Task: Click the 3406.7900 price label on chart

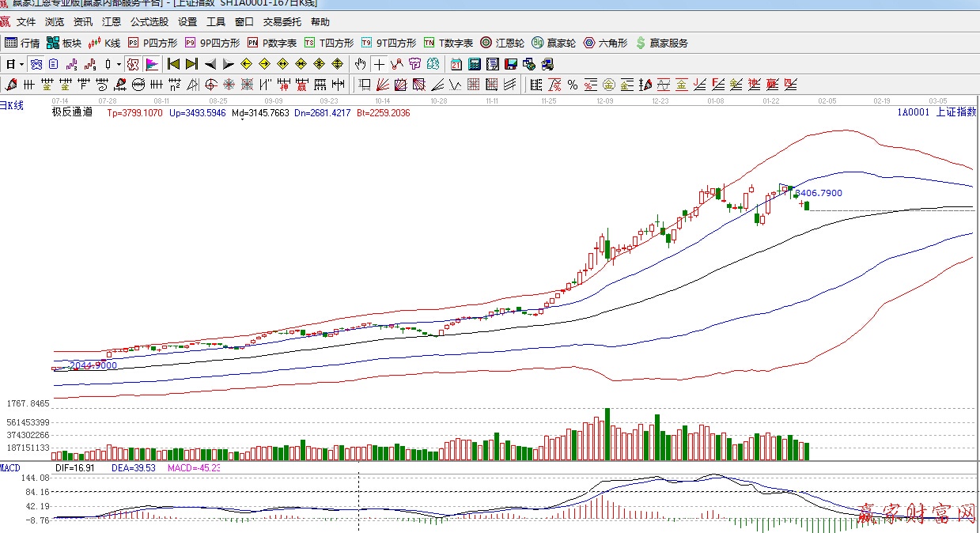Action: [x=819, y=193]
